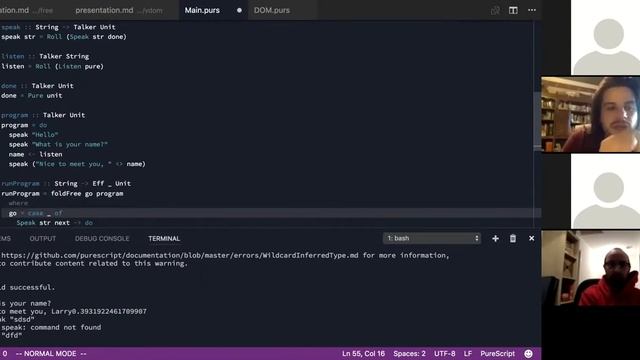Click the unsaved dot on Main.purs tab

[239, 10]
